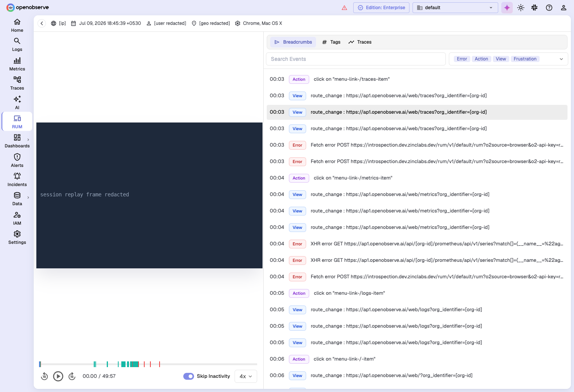Go back with the left chevron button
This screenshot has height=392, width=574.
click(x=42, y=23)
